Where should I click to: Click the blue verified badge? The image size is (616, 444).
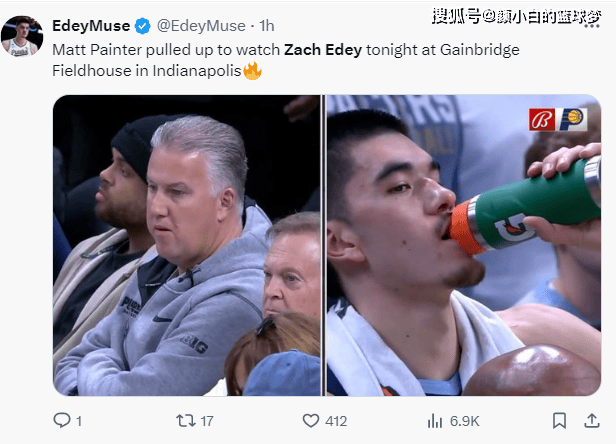tap(143, 26)
